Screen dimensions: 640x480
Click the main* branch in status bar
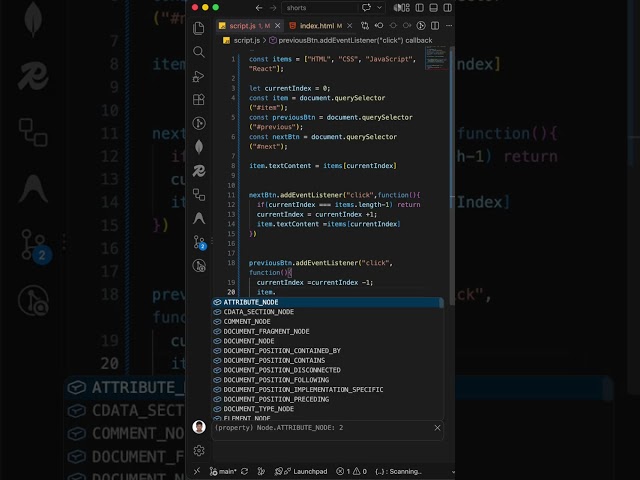[x=223, y=471]
